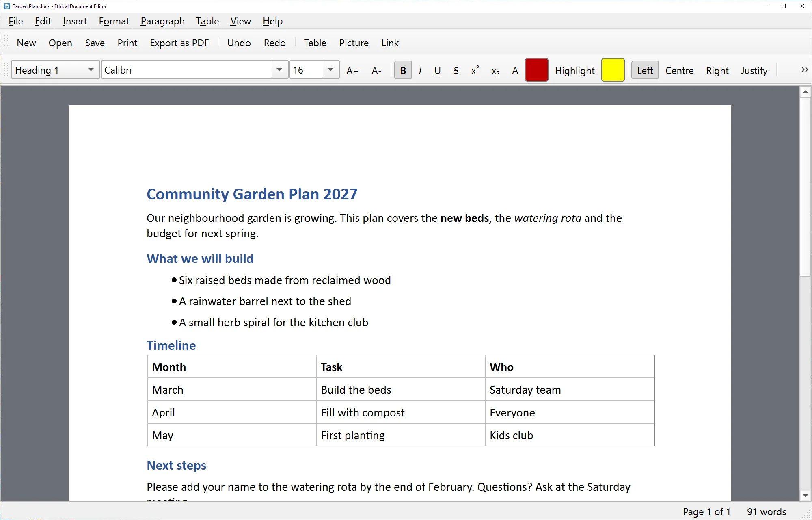Click scrollbar up arrow
This screenshot has width=812, height=520.
(x=805, y=92)
